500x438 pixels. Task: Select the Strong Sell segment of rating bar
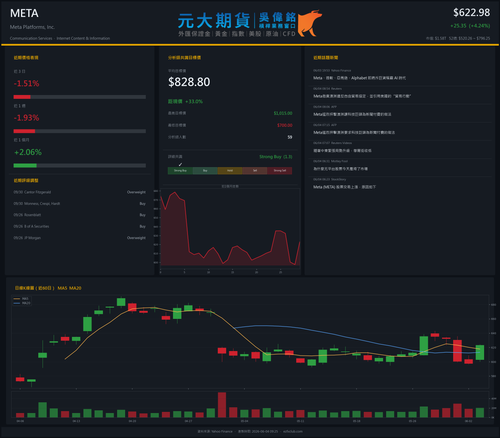point(280,171)
